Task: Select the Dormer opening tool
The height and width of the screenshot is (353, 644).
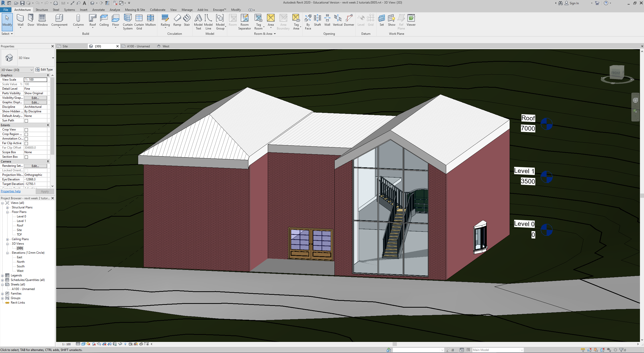Action: 349,20
